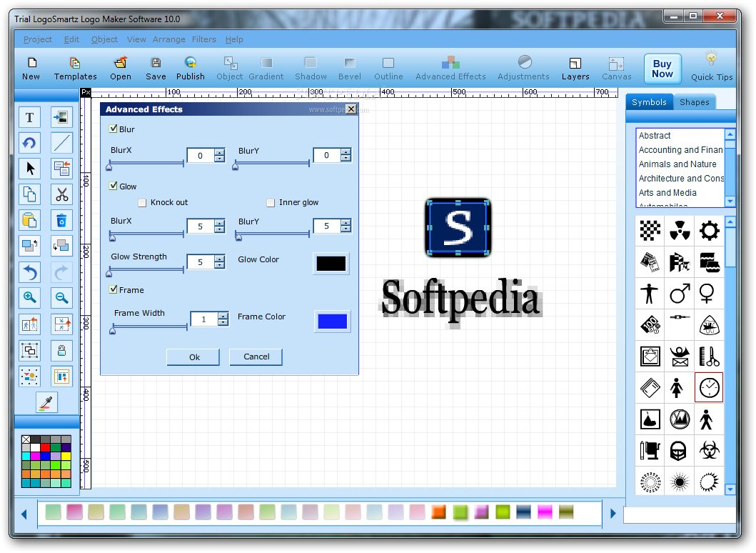Click the Quick Tips lightbulb

point(712,67)
